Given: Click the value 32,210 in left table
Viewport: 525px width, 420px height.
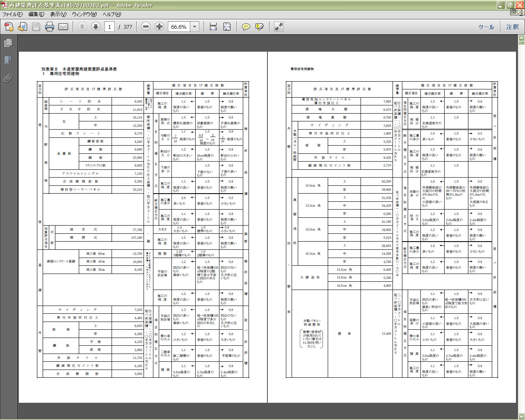Looking at the screenshot, I should click(137, 189).
